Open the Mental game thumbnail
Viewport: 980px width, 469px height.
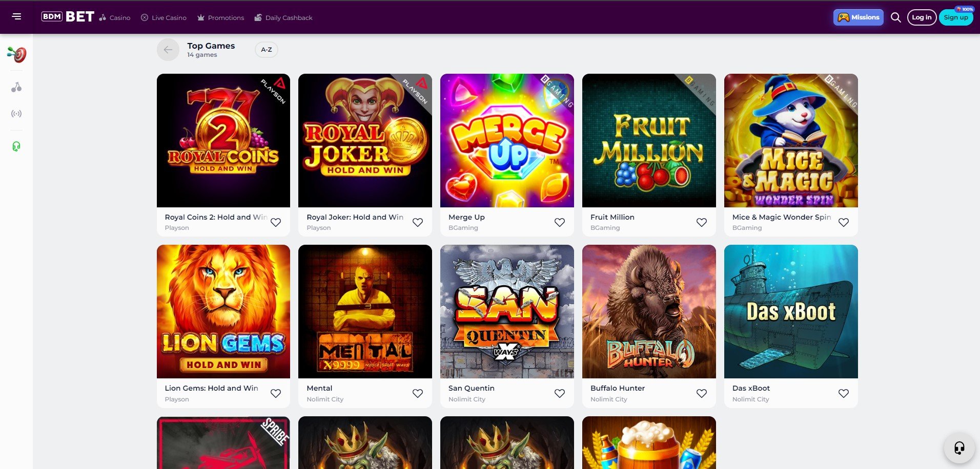pyautogui.click(x=365, y=311)
